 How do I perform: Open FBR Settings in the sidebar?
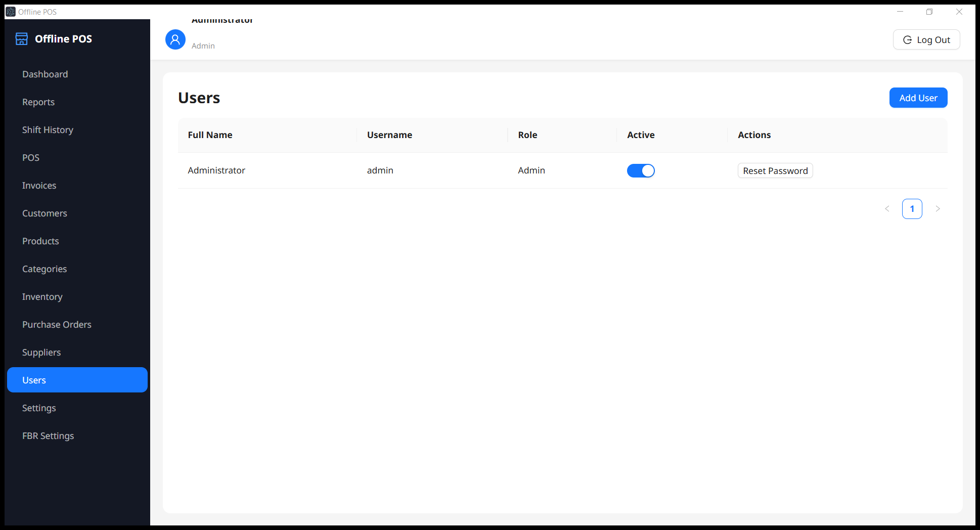(x=77, y=436)
